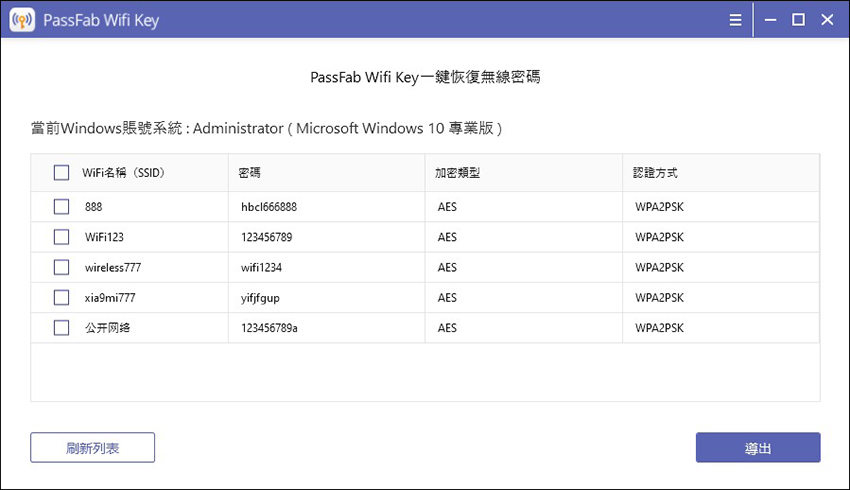Screen dimensions: 850x490
Task: Click SSID name 888
Action: click(x=93, y=207)
